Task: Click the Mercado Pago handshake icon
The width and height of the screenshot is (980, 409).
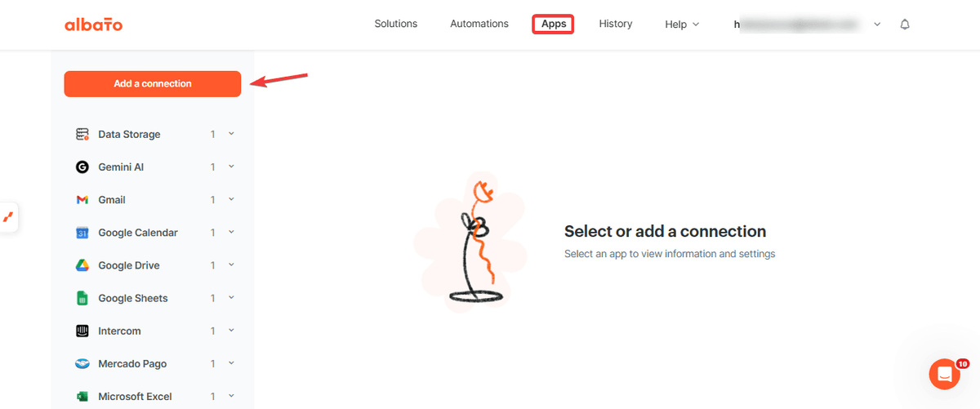Action: (82, 364)
